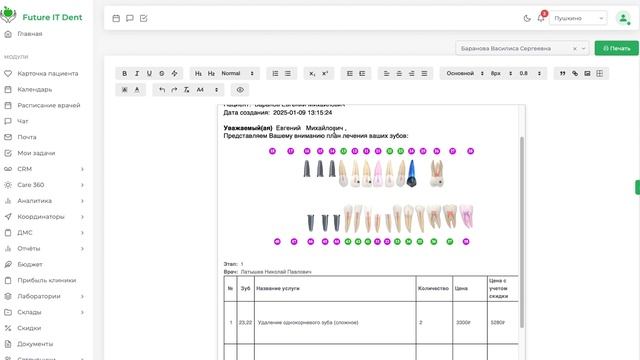The width and height of the screenshot is (640, 360).
Task: Redo the last edit
Action: (x=174, y=90)
